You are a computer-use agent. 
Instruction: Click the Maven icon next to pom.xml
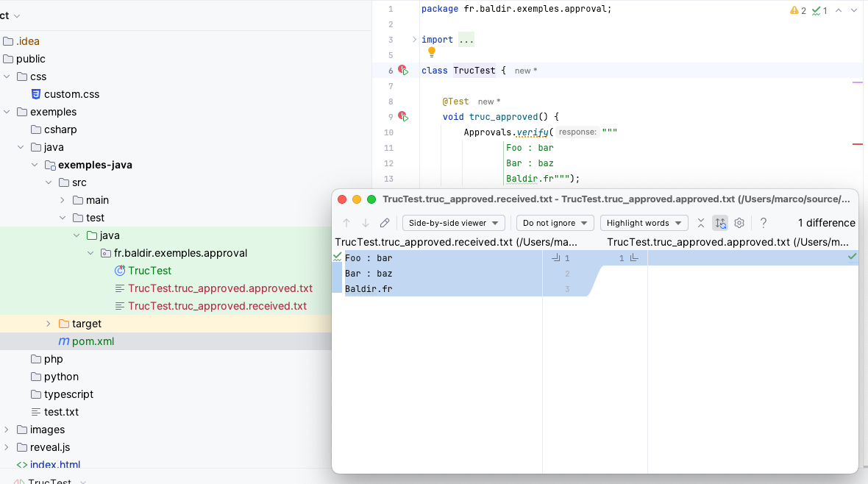point(63,341)
